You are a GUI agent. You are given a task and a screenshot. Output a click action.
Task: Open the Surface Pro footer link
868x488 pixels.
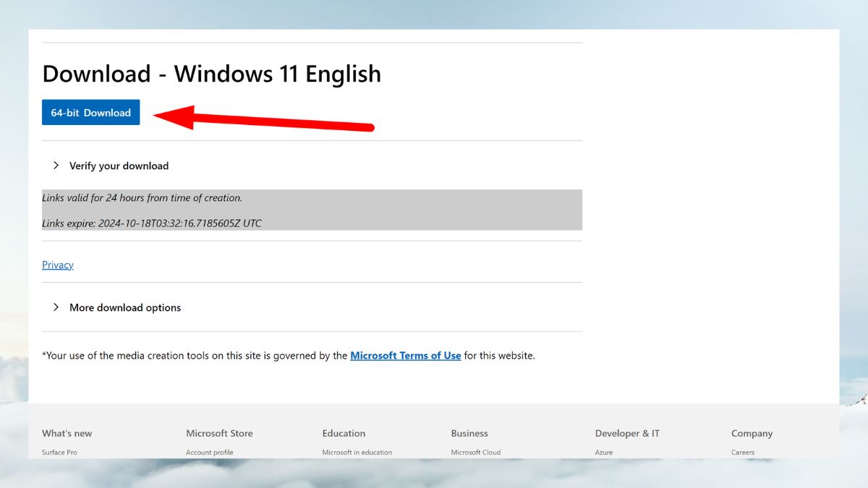pos(59,453)
